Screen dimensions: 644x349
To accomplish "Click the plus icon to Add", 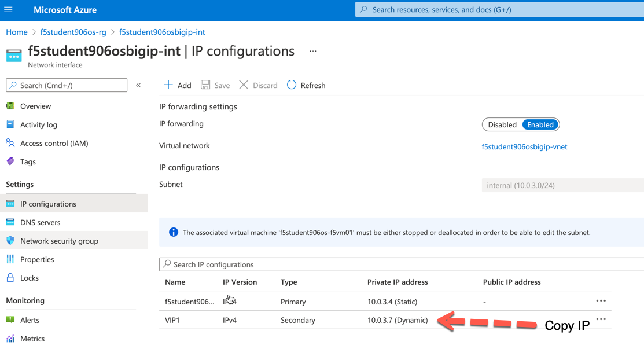I will pos(168,85).
